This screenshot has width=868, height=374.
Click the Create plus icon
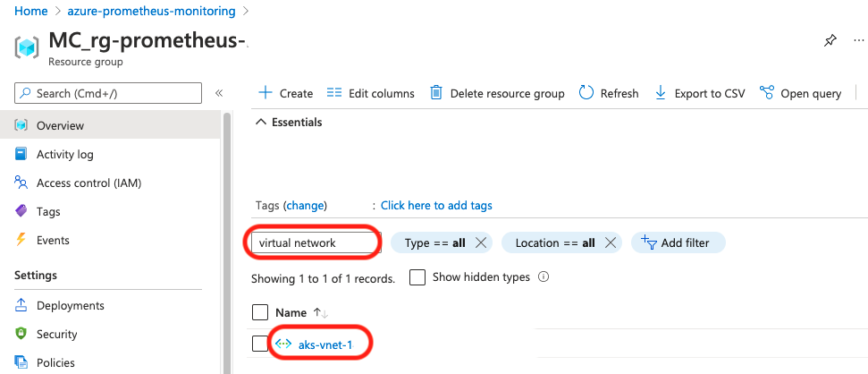(x=265, y=92)
